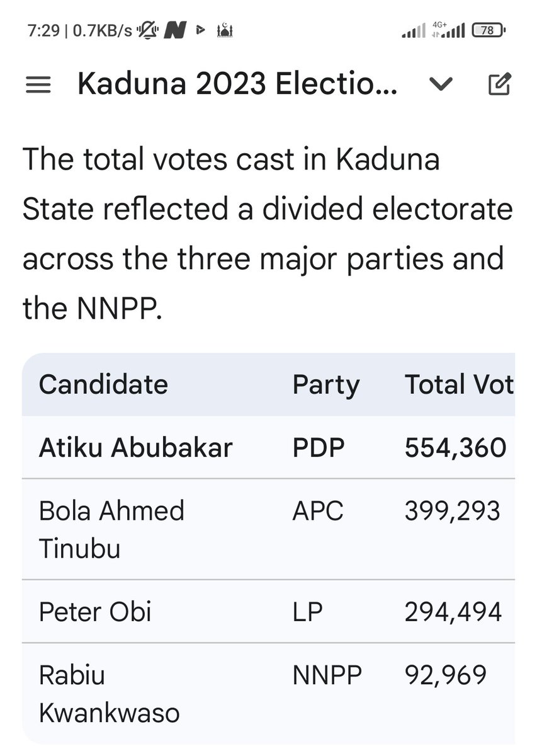This screenshot has height=756, width=537.
Task: Tap the Total Votes column header
Action: [x=458, y=384]
